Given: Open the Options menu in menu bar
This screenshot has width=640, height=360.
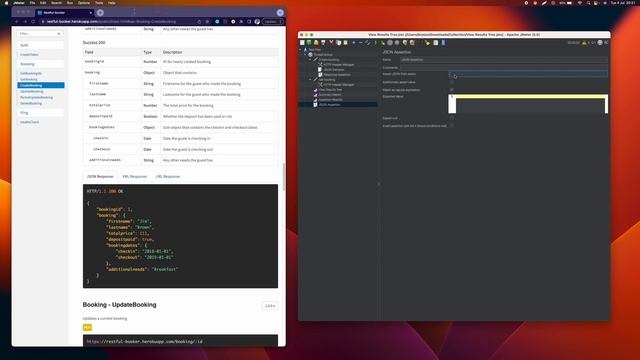Looking at the screenshot, I should (84, 3).
